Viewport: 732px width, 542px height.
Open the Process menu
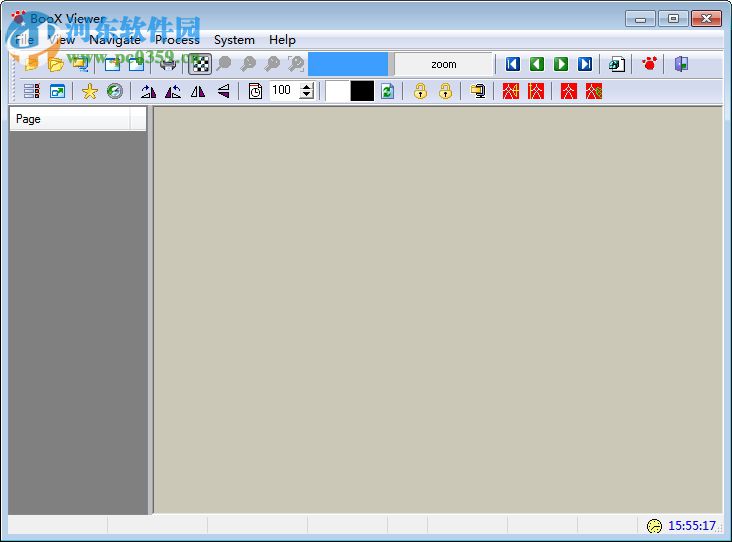tap(177, 40)
